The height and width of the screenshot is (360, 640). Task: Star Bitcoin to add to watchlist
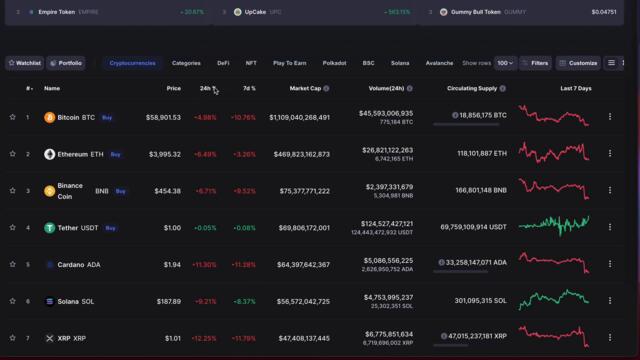(13, 117)
